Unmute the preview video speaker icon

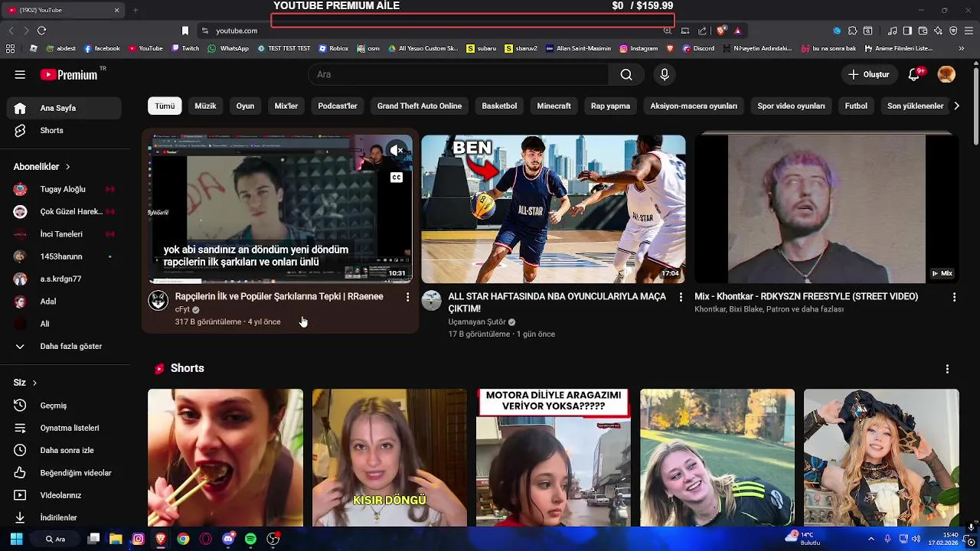click(x=397, y=151)
